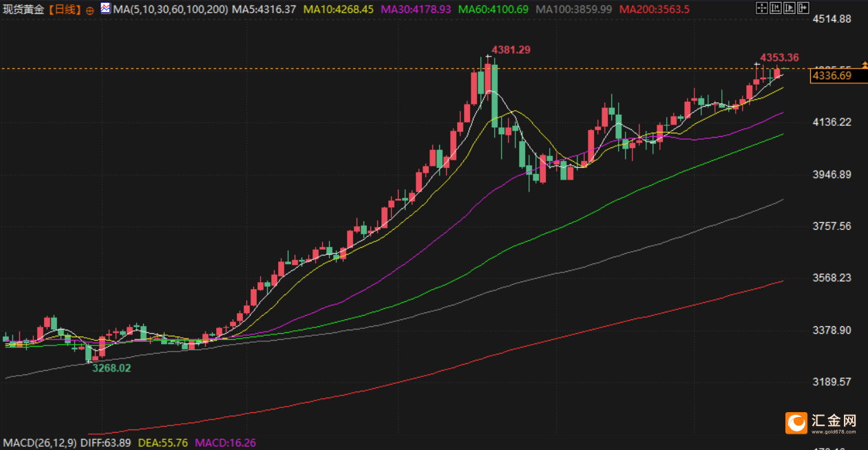Viewport: 868px width, 450px height.
Task: Click the 3268.02 low price marker
Action: tap(112, 368)
